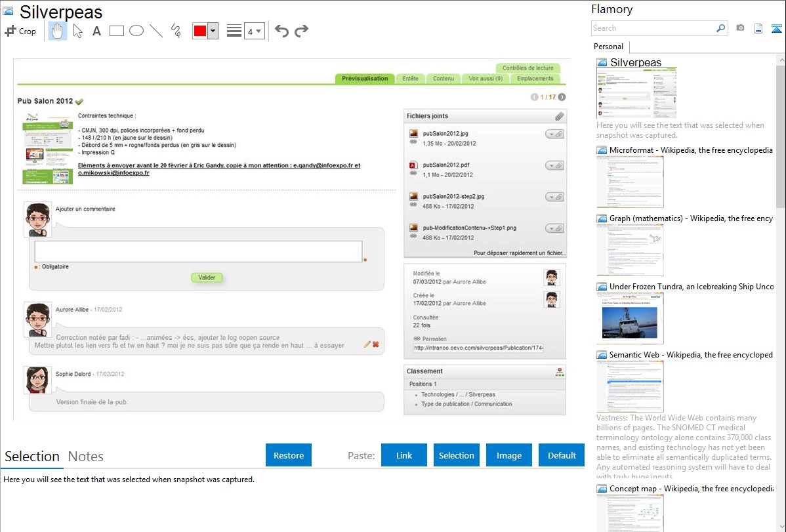This screenshot has height=532, width=786.
Task: Click the red color swatch
Action: [x=200, y=31]
